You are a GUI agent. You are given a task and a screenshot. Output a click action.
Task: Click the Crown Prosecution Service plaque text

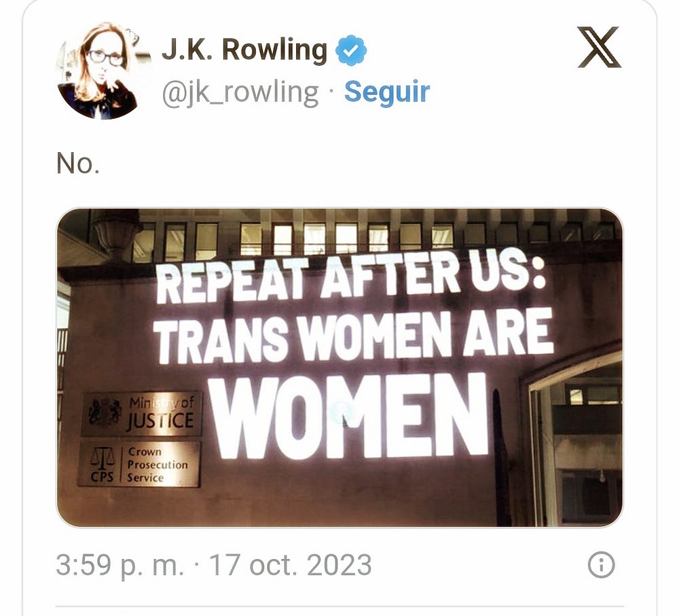(x=158, y=465)
